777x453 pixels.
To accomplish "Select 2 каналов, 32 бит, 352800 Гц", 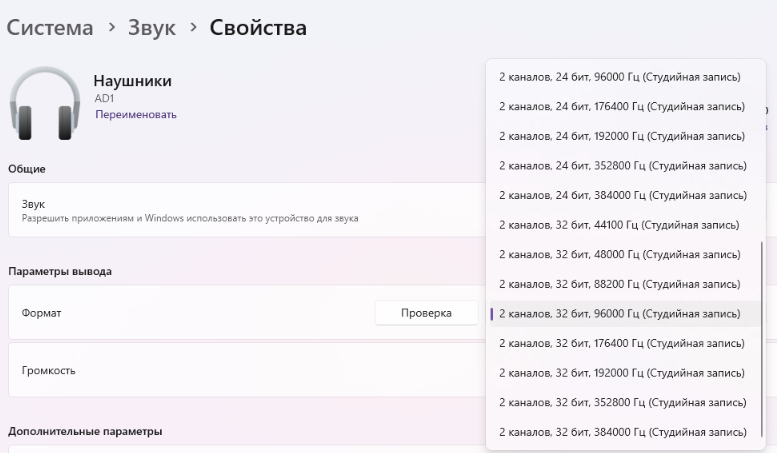I will tap(621, 403).
